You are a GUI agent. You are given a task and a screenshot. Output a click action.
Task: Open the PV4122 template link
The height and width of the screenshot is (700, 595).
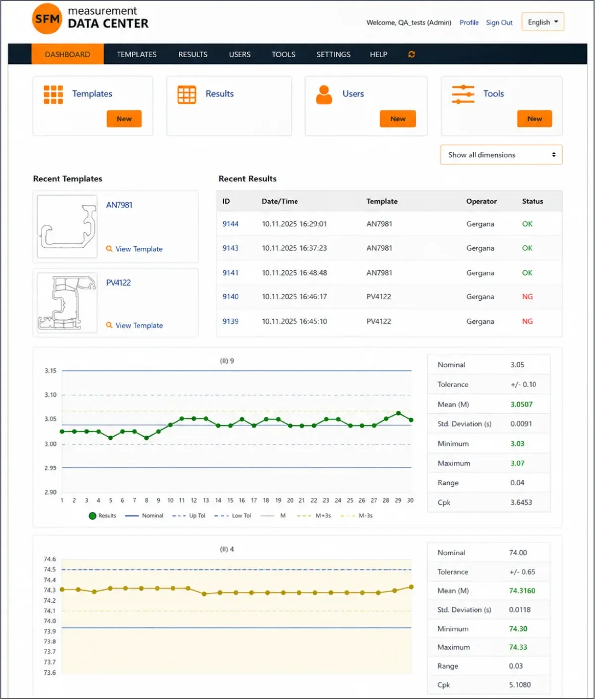coord(119,283)
